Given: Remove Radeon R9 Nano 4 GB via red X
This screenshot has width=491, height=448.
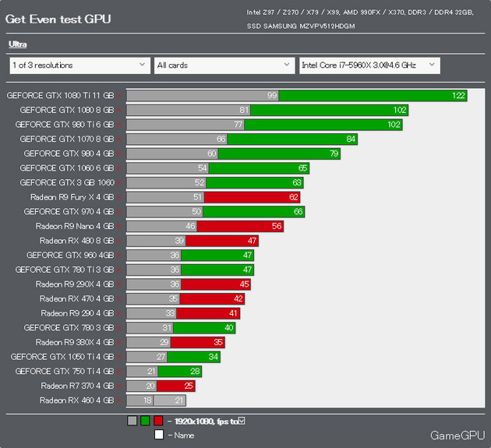Looking at the screenshot, I should [x=119, y=227].
